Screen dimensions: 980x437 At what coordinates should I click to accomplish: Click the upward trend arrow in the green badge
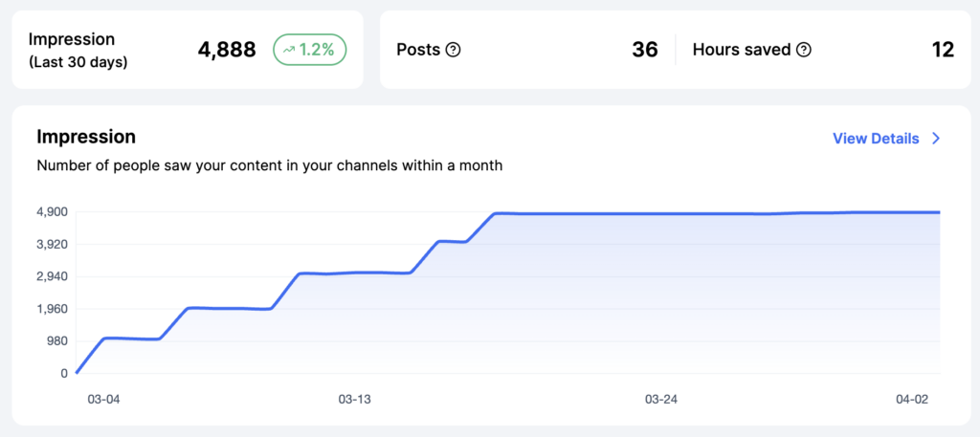[289, 50]
